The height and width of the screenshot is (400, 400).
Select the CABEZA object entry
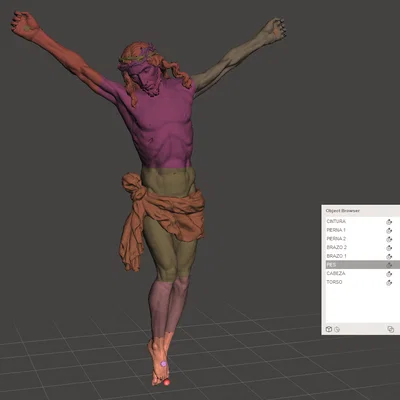point(362,273)
